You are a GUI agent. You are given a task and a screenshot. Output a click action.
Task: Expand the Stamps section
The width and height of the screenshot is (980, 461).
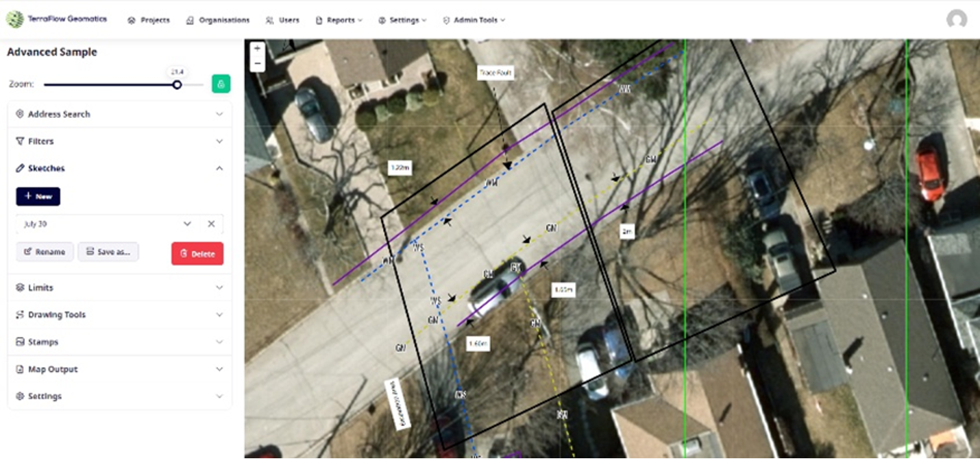pos(120,342)
